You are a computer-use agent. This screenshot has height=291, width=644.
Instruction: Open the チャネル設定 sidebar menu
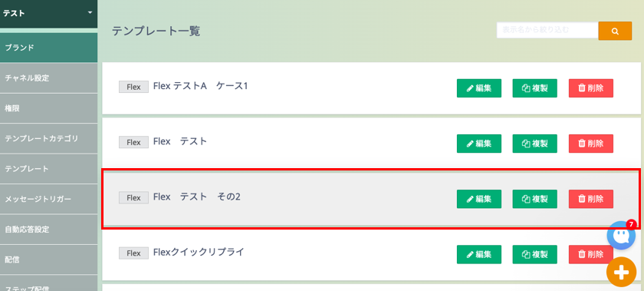[48, 78]
